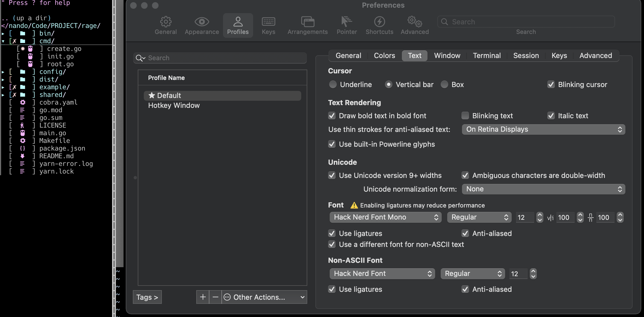Open the Shortcuts preferences pane
The height and width of the screenshot is (317, 644).
click(x=379, y=25)
